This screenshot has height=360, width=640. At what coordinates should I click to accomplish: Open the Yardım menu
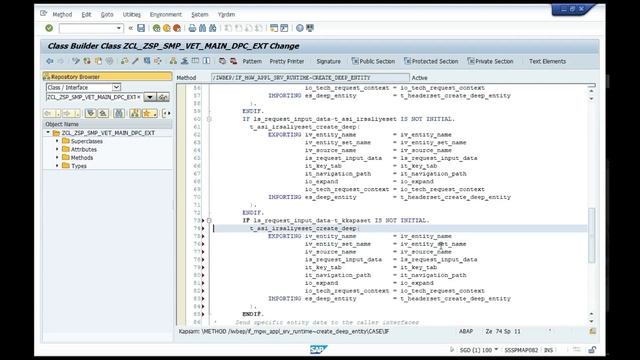pos(226,14)
